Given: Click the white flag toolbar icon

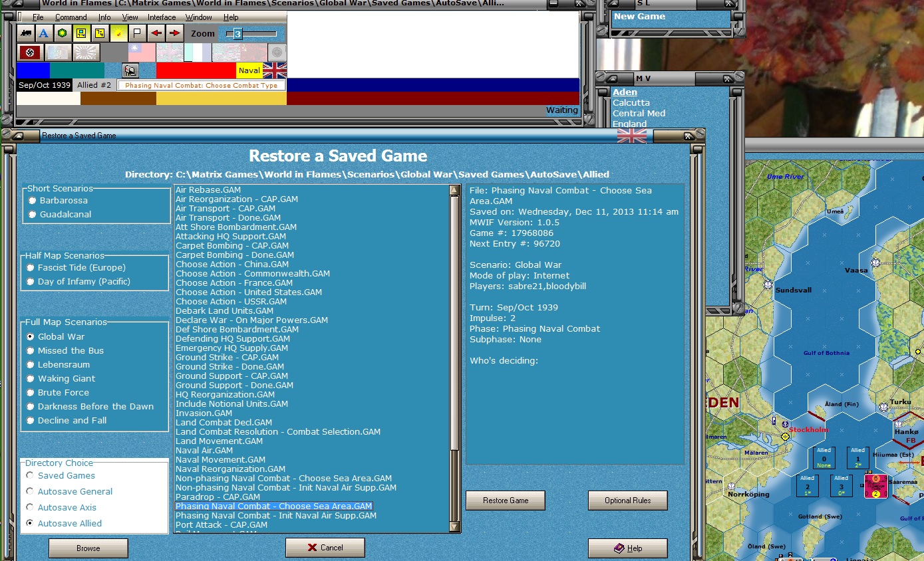Looking at the screenshot, I should pyautogui.click(x=137, y=33).
